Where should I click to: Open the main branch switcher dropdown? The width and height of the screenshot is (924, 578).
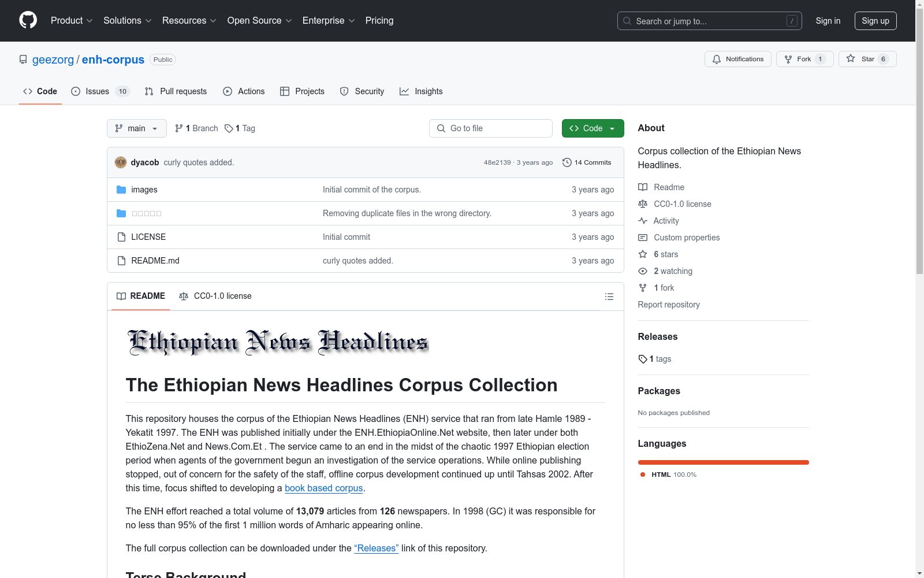tap(137, 128)
